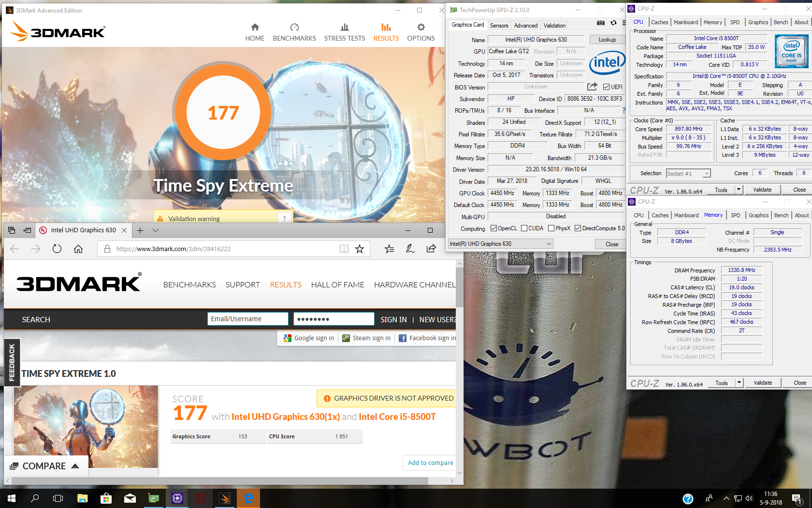
Task: Open Edge favorites hub icon
Action: (389, 249)
